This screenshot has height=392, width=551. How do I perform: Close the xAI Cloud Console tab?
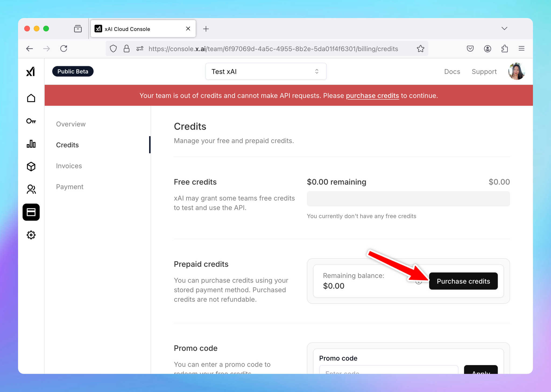click(188, 29)
